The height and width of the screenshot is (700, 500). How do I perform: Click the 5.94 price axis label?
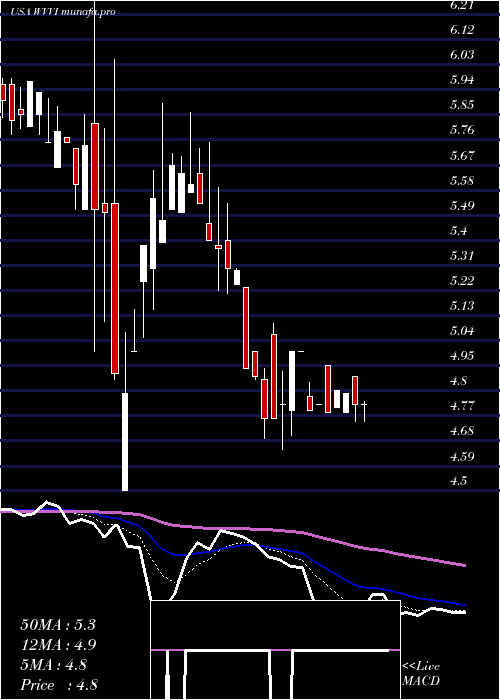pyautogui.click(x=462, y=80)
